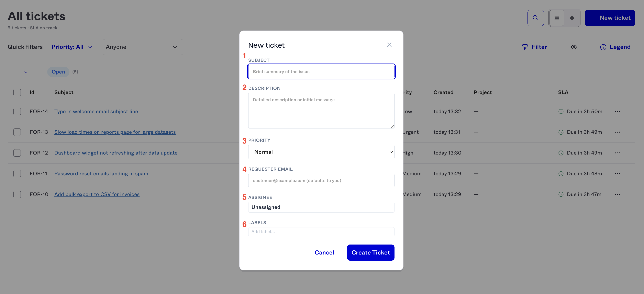
Task: Click the Quick filters label
Action: click(x=25, y=47)
